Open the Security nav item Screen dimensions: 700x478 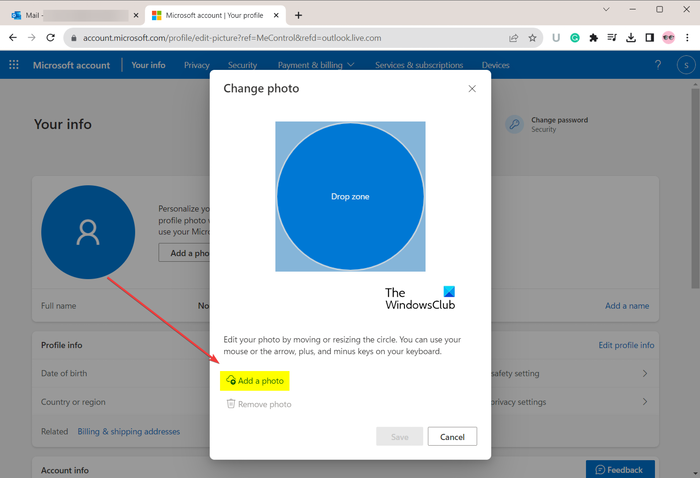click(242, 65)
